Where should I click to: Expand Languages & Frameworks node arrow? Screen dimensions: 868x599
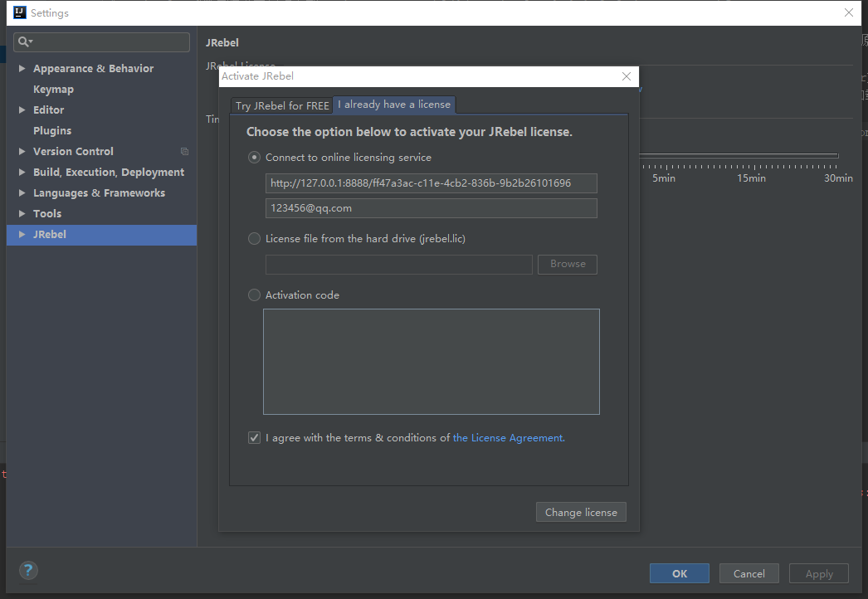pyautogui.click(x=22, y=192)
